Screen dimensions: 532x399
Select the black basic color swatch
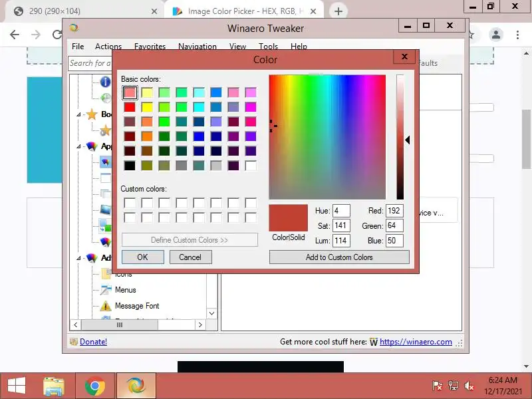[130, 166]
